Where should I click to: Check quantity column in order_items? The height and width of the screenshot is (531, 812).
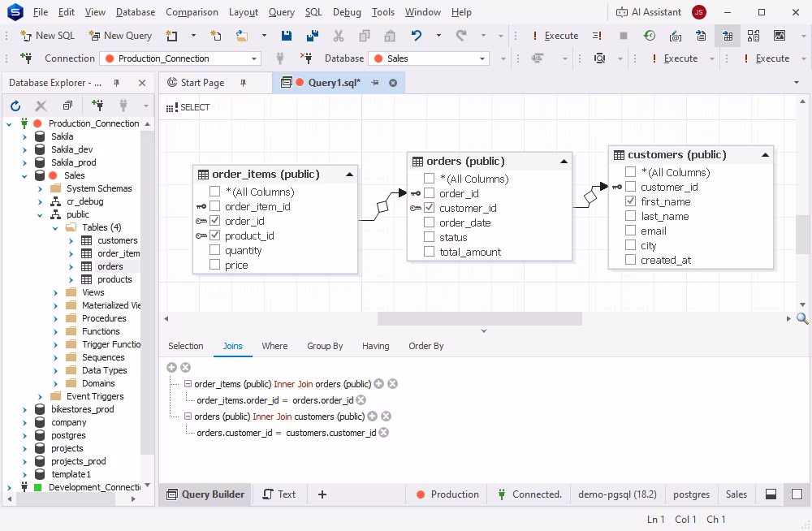pyautogui.click(x=215, y=250)
